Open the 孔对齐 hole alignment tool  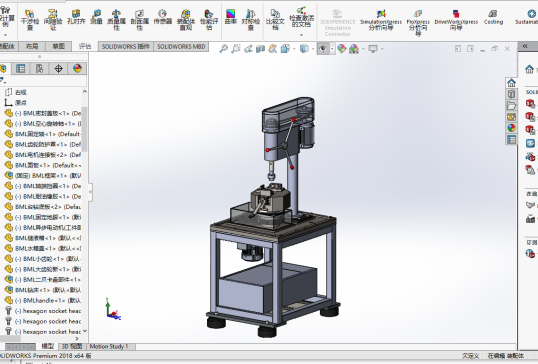coord(76,17)
